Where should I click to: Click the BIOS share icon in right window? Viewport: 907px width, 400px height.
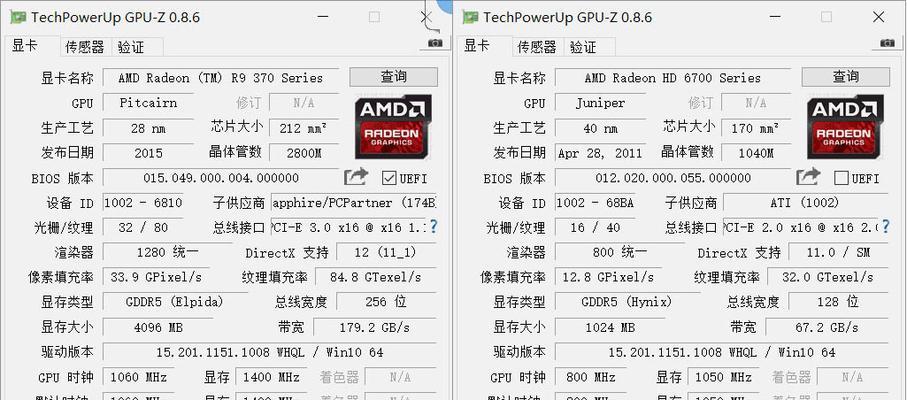pos(808,177)
